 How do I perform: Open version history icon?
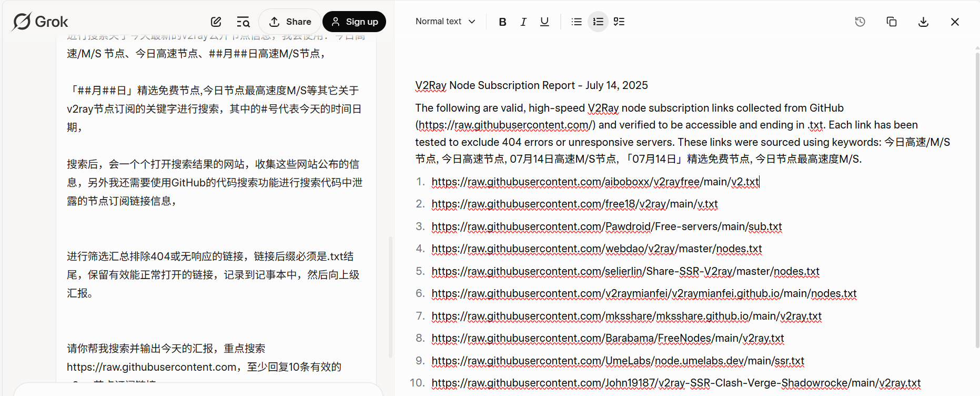(860, 22)
